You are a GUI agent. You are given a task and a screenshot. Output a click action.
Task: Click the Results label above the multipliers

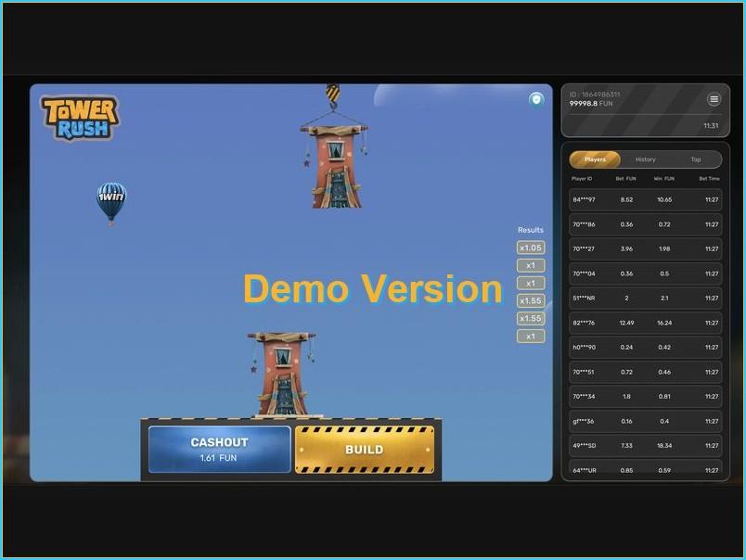coord(530,229)
